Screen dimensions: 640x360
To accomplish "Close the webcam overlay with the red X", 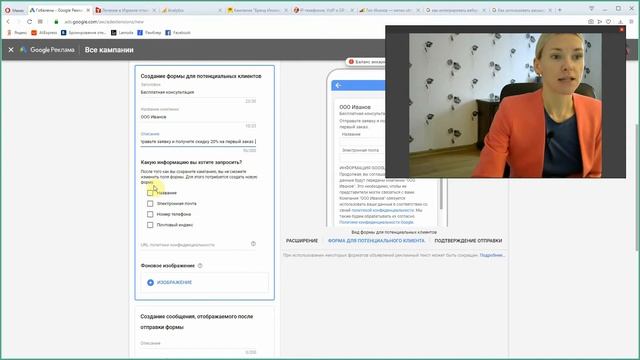I will click(622, 29).
